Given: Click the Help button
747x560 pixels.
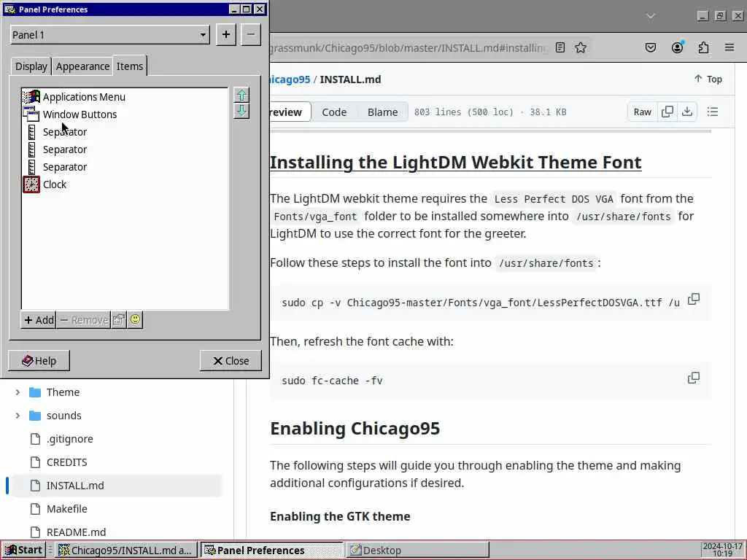Looking at the screenshot, I should (39, 361).
